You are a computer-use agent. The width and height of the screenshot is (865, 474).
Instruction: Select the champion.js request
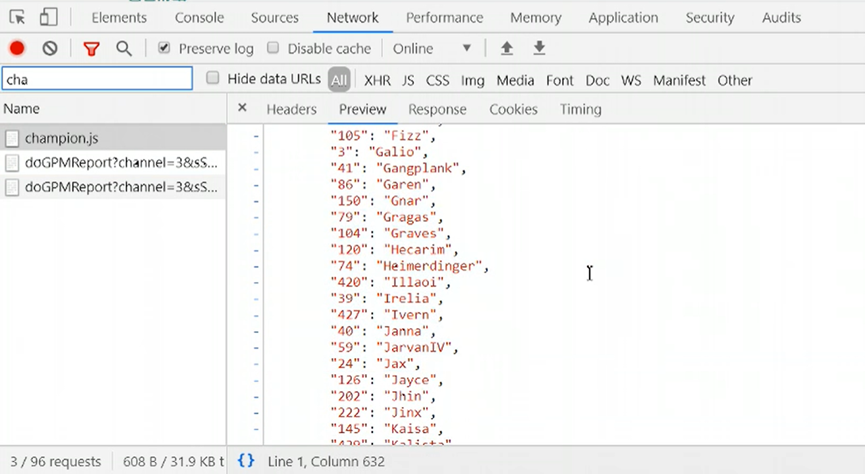point(61,138)
